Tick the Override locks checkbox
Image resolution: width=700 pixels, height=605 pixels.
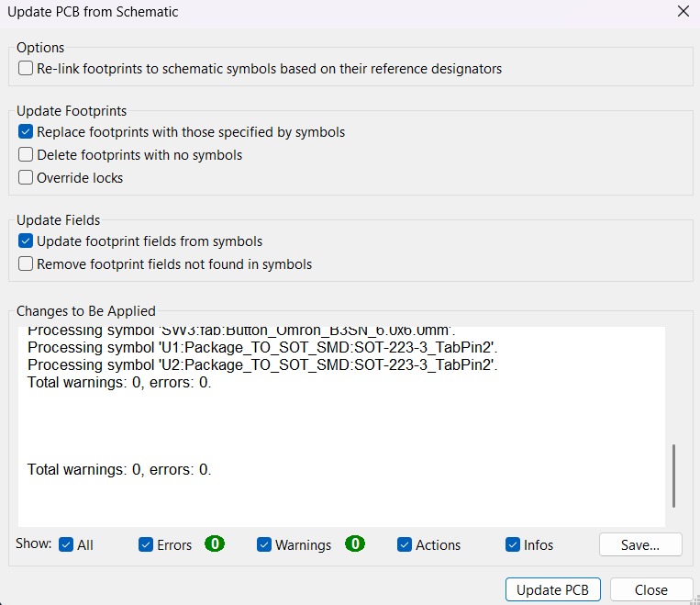click(26, 178)
